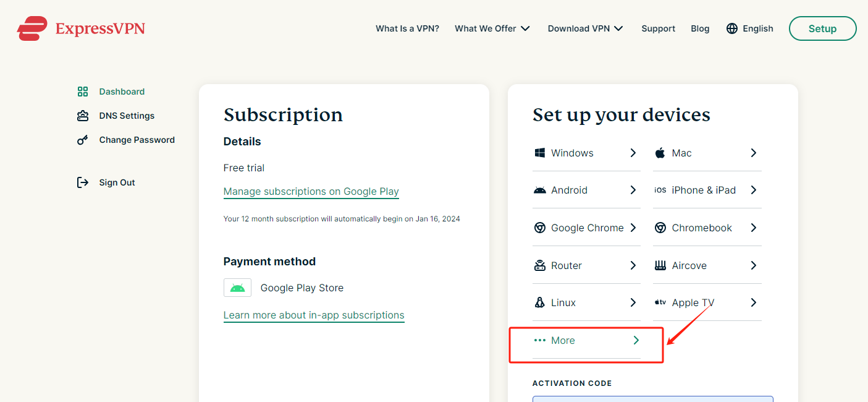Click the Dashboard grid icon in sidebar
This screenshot has width=868, height=402.
[83, 92]
